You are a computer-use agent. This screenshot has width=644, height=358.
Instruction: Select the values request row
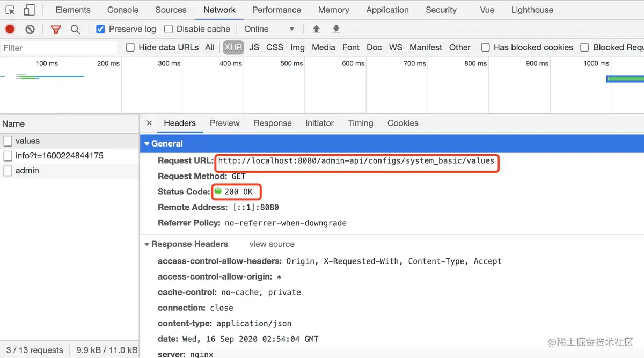pyautogui.click(x=69, y=141)
